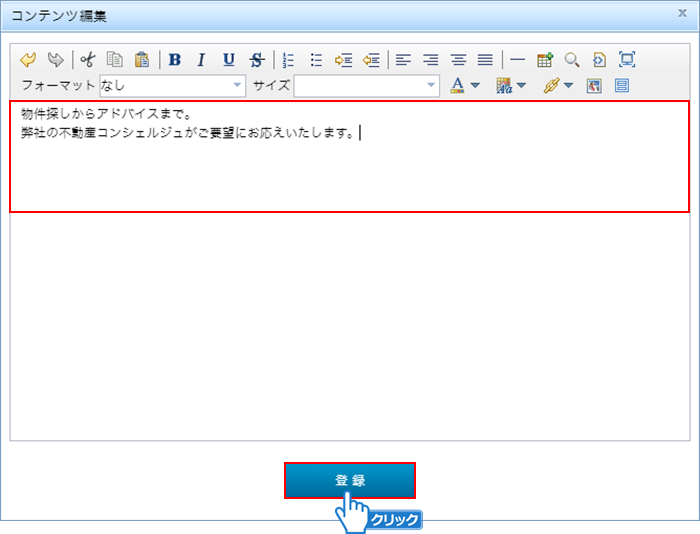This screenshot has width=700, height=534.
Task: Open the サイズ dropdown
Action: 366,86
